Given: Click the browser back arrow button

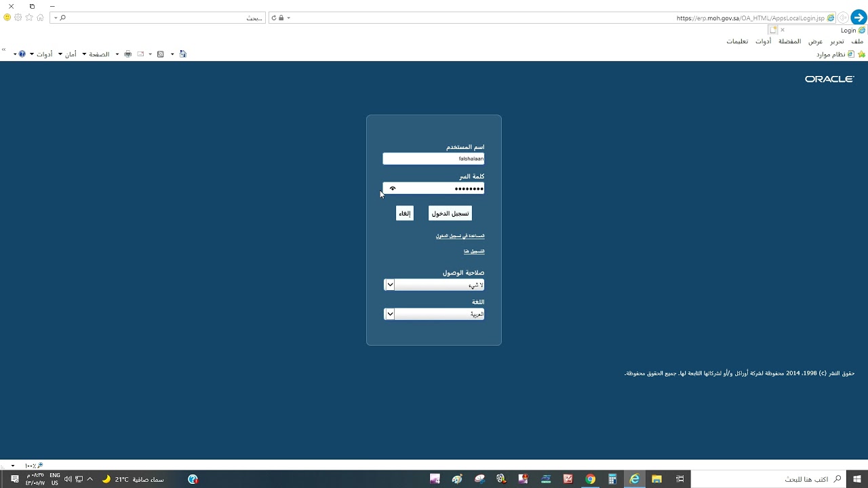Looking at the screenshot, I should (x=859, y=18).
